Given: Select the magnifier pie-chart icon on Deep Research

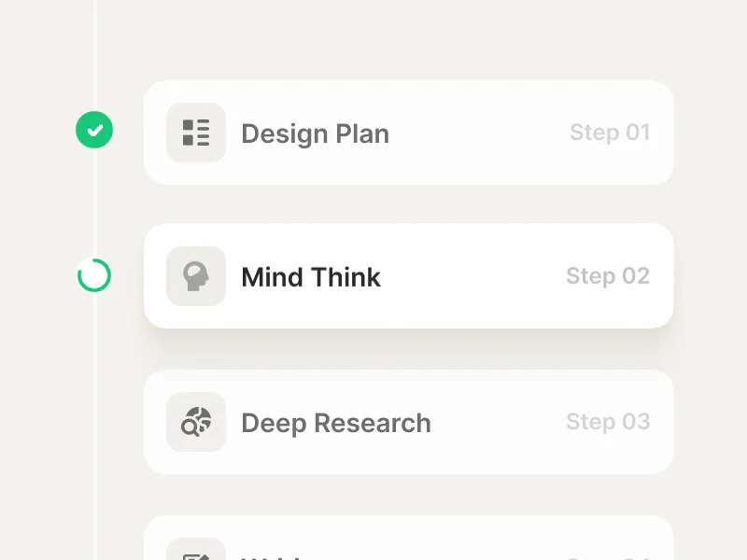Looking at the screenshot, I should pos(196,422).
